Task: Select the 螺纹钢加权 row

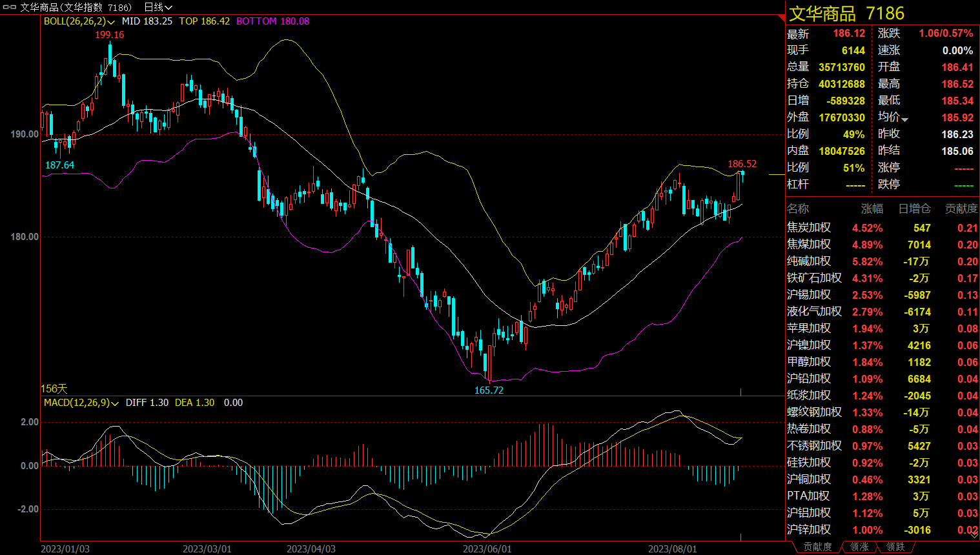Action: 883,412
